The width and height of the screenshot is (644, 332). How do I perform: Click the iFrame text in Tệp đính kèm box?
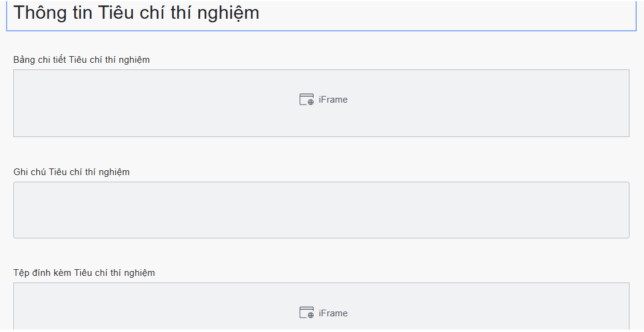tap(333, 313)
